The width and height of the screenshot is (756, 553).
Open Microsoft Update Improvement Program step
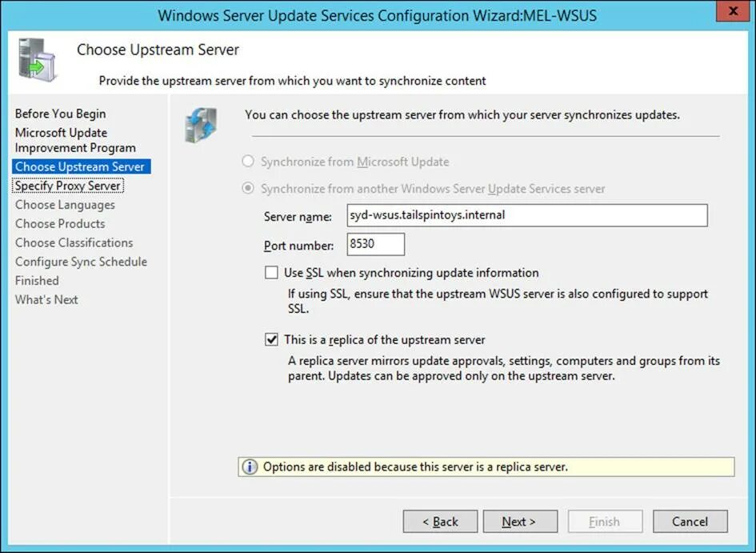click(x=75, y=140)
